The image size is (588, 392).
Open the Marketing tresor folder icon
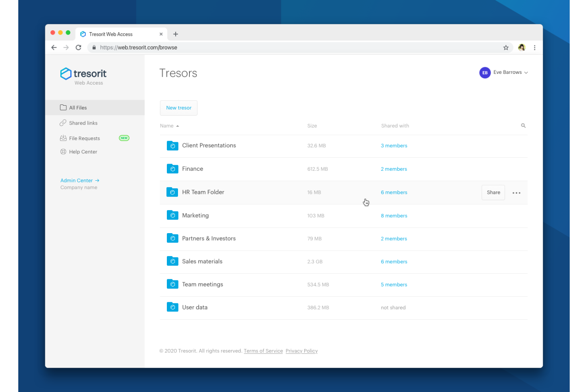[172, 215]
